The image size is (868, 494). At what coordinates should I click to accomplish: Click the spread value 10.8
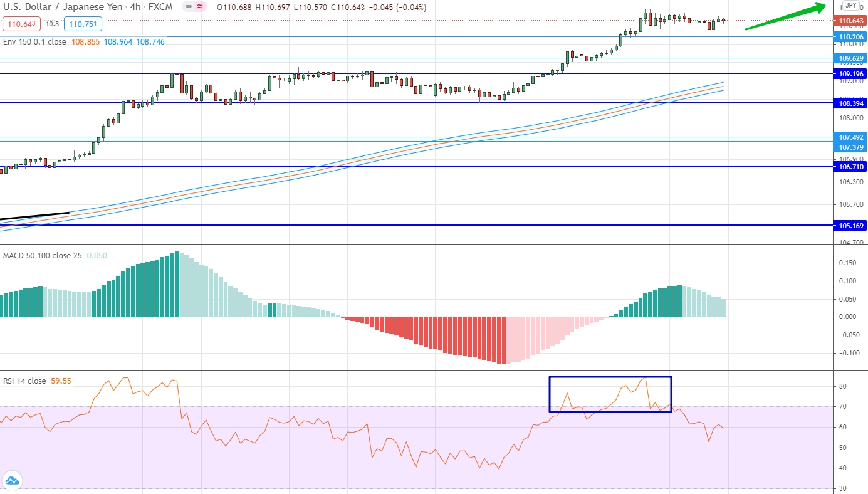[52, 24]
